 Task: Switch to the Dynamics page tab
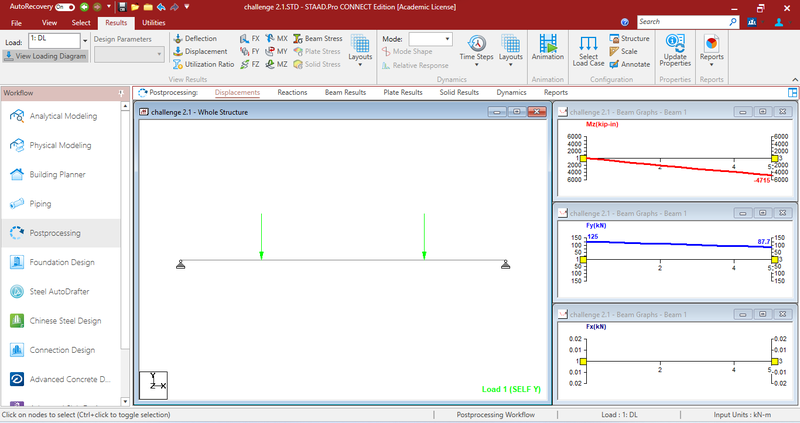(x=511, y=93)
